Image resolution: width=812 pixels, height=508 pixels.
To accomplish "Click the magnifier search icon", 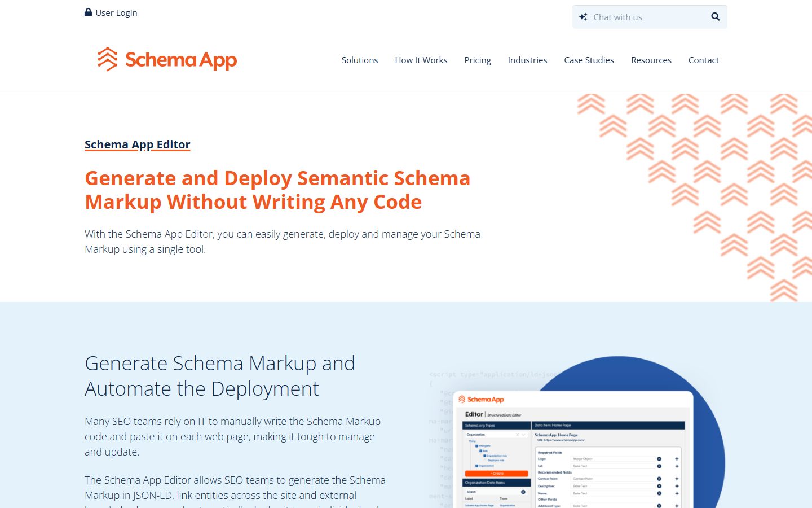I will (715, 17).
